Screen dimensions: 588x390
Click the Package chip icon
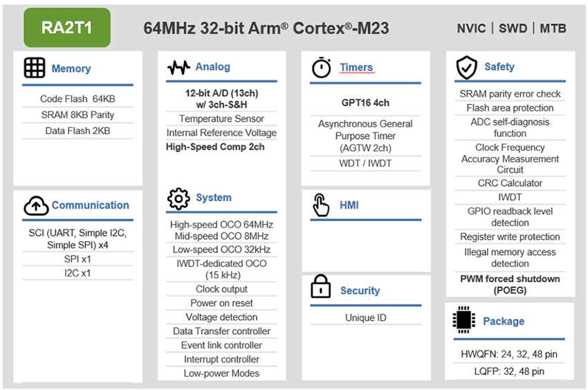pyautogui.click(x=463, y=320)
